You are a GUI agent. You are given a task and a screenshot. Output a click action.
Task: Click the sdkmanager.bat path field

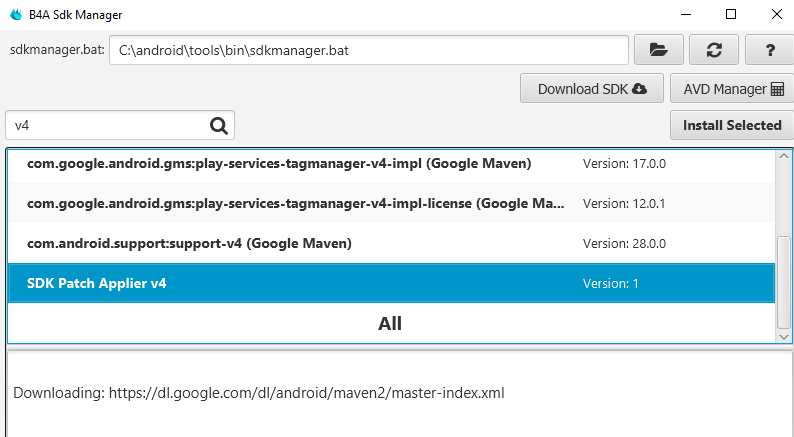tap(368, 49)
